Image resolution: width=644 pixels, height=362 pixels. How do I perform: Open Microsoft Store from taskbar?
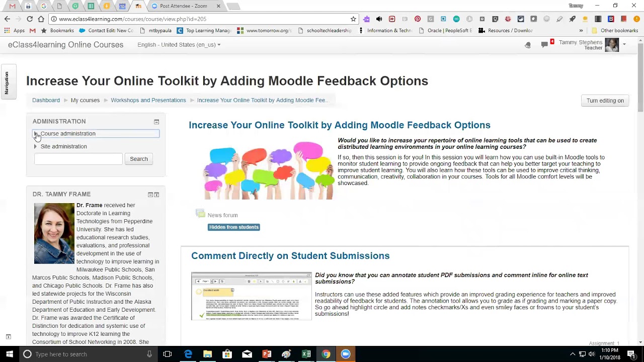point(227,354)
